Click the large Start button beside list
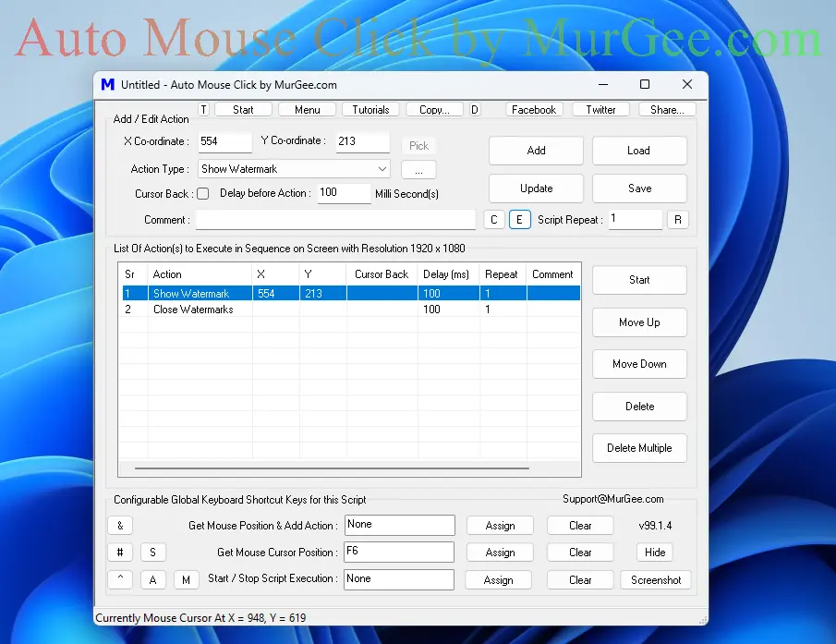Viewport: 836px width, 644px height. (x=639, y=280)
